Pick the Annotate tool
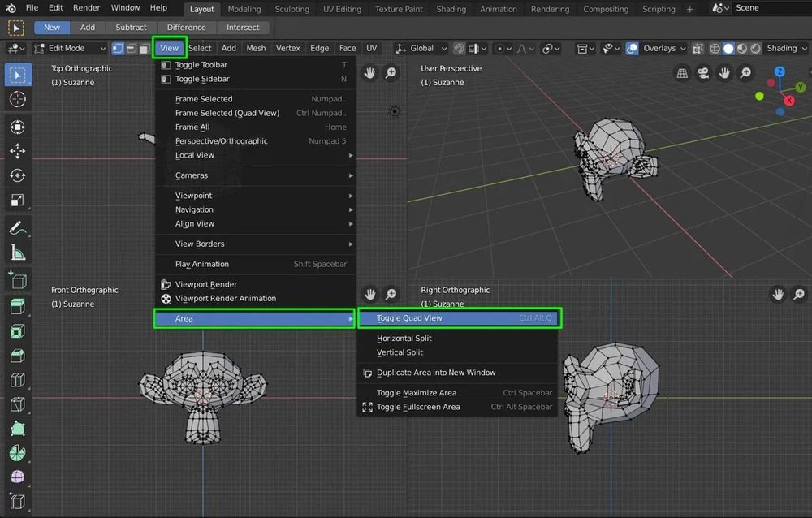The height and width of the screenshot is (518, 812). coord(18,228)
